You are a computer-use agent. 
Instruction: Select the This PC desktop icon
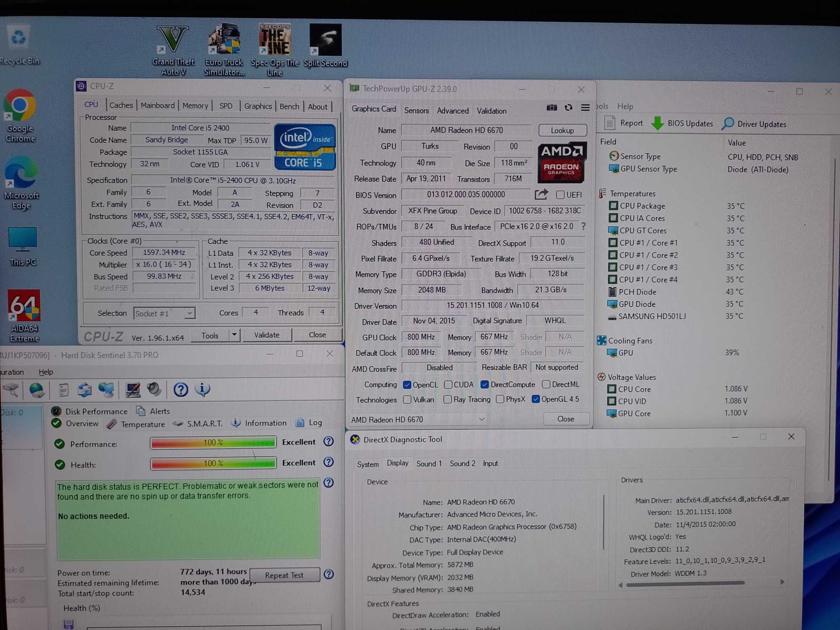pos(23,247)
